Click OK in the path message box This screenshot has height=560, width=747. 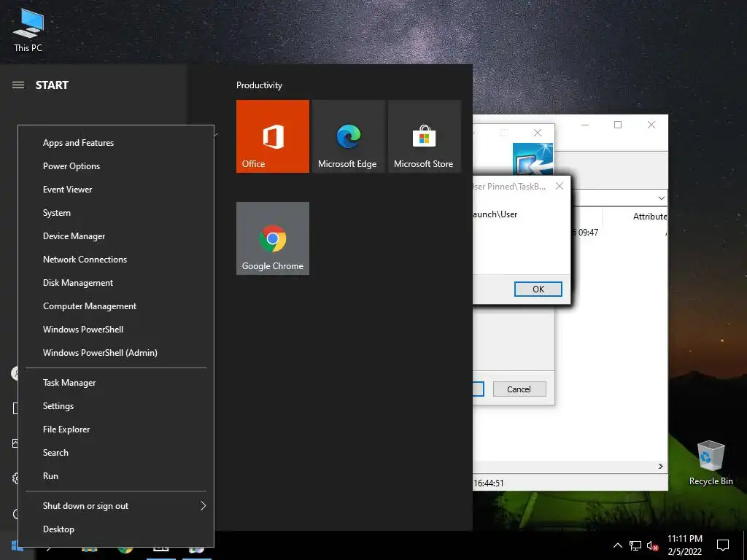click(x=538, y=289)
